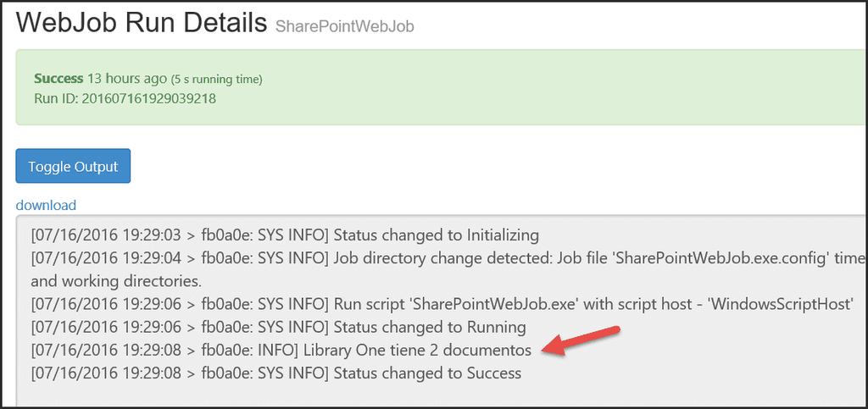
Task: Click the 'Status changed to Initializing' log line
Action: (x=285, y=235)
